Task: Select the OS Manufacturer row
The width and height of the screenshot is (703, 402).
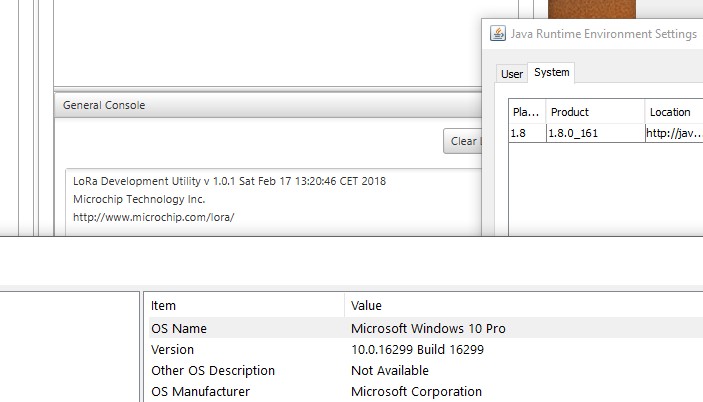Action: 426,392
